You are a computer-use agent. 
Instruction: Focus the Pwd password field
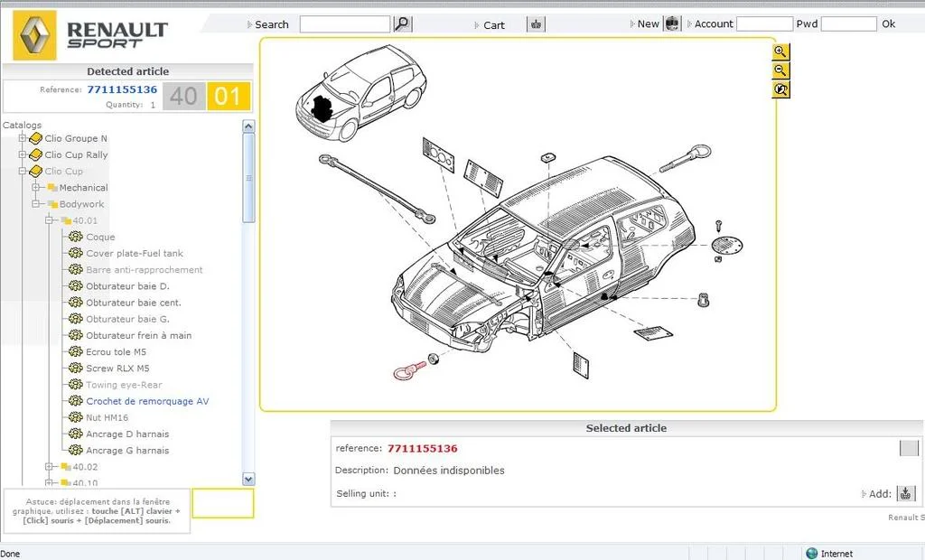848,23
